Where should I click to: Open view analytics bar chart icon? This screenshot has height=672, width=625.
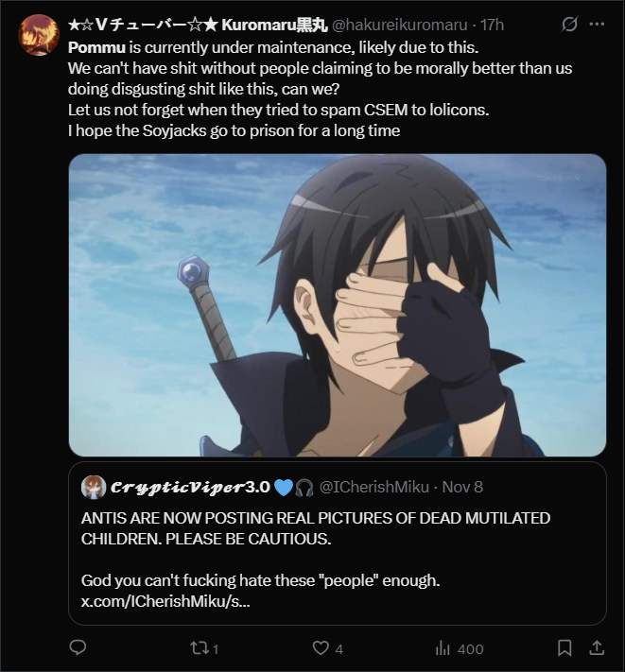(x=443, y=647)
